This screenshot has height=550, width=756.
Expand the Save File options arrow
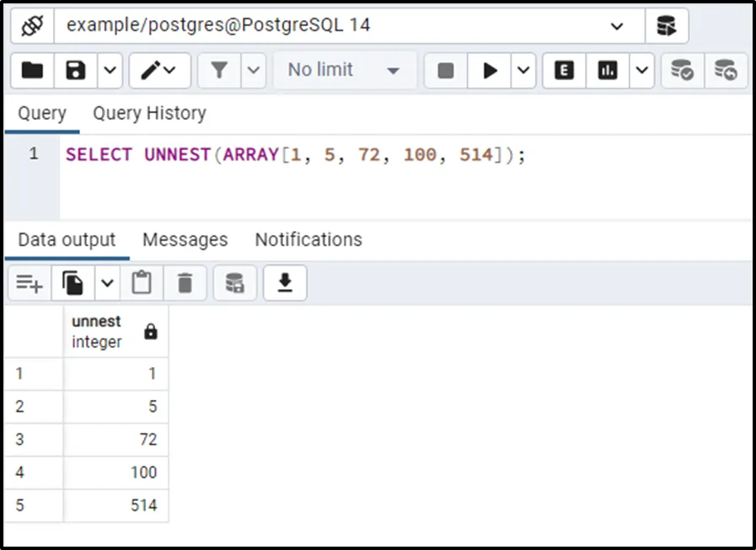pos(109,70)
